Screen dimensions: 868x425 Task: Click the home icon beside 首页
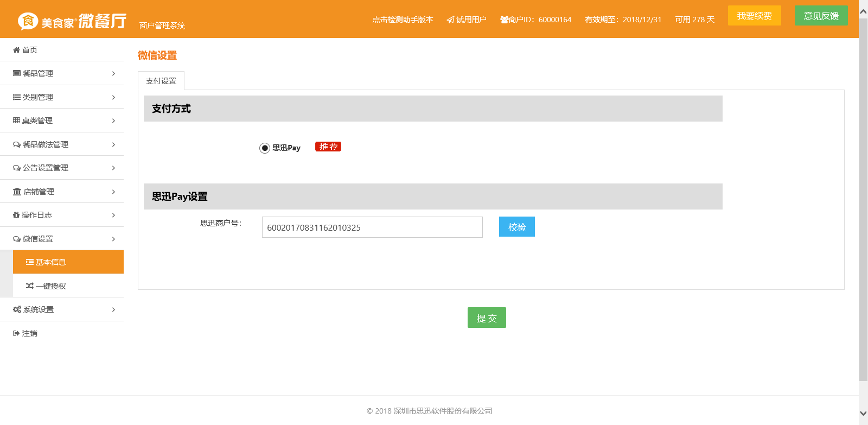click(x=16, y=50)
